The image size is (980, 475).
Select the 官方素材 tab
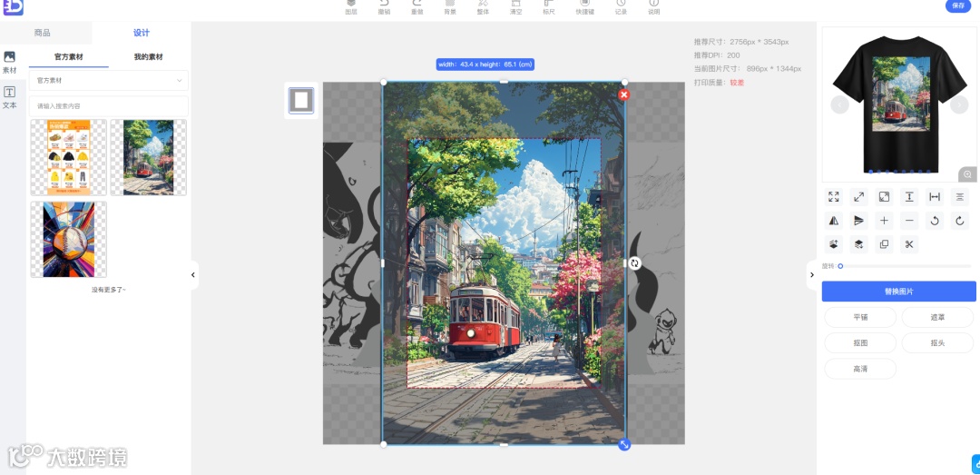69,57
